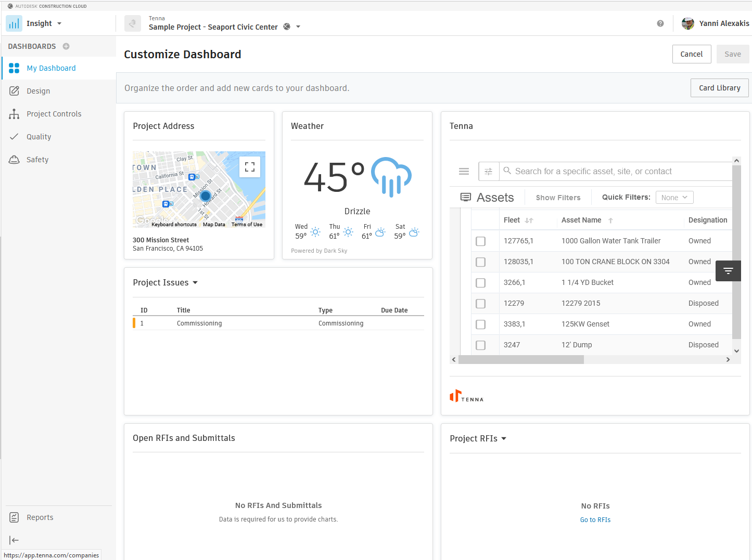The width and height of the screenshot is (752, 560).
Task: Click the Safety hard hat icon
Action: [x=14, y=160]
